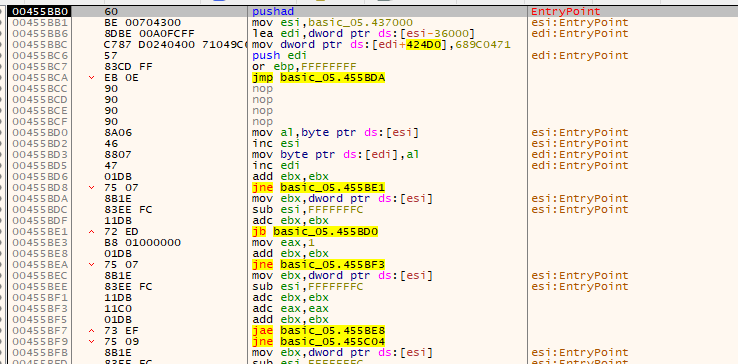The width and height of the screenshot is (738, 364).
Task: Click the 'mov al,byte ptr ds:[esi]' instruction
Action: (x=335, y=133)
